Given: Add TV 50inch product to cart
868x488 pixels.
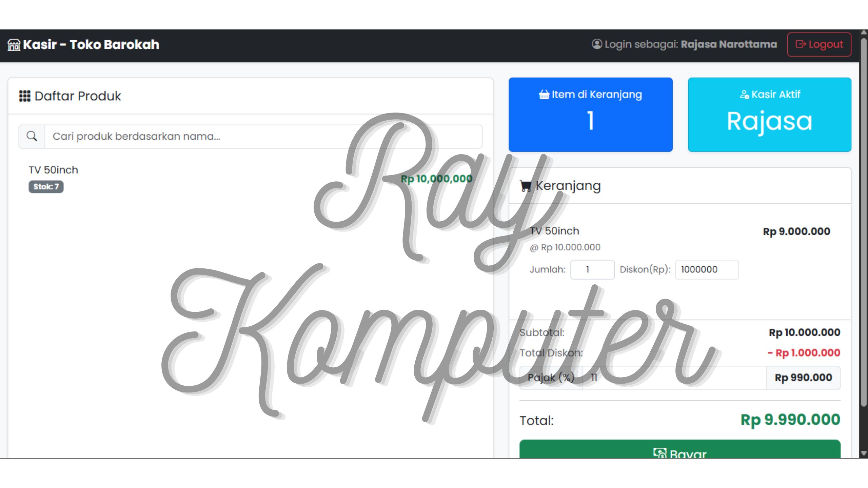Looking at the screenshot, I should pos(250,178).
